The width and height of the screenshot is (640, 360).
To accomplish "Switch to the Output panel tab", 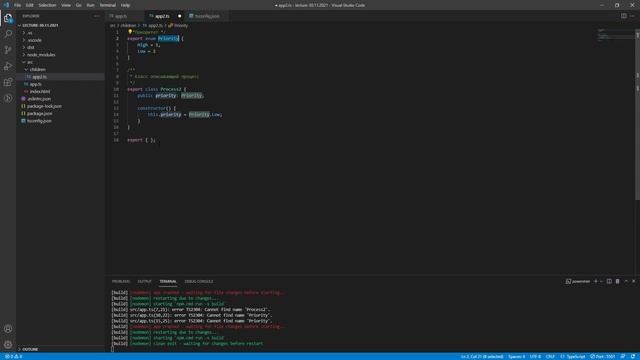I will [144, 281].
